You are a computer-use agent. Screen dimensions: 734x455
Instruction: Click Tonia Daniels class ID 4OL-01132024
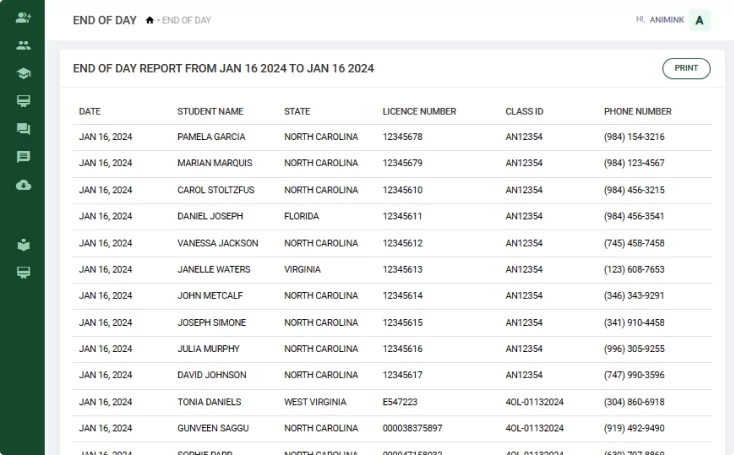click(x=535, y=402)
